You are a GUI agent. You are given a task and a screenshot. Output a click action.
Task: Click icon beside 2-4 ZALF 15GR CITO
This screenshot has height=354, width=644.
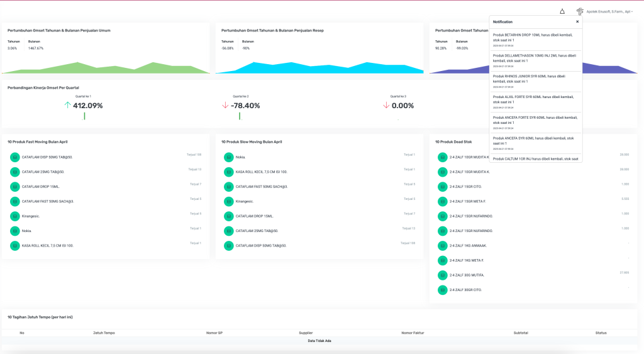pyautogui.click(x=442, y=187)
